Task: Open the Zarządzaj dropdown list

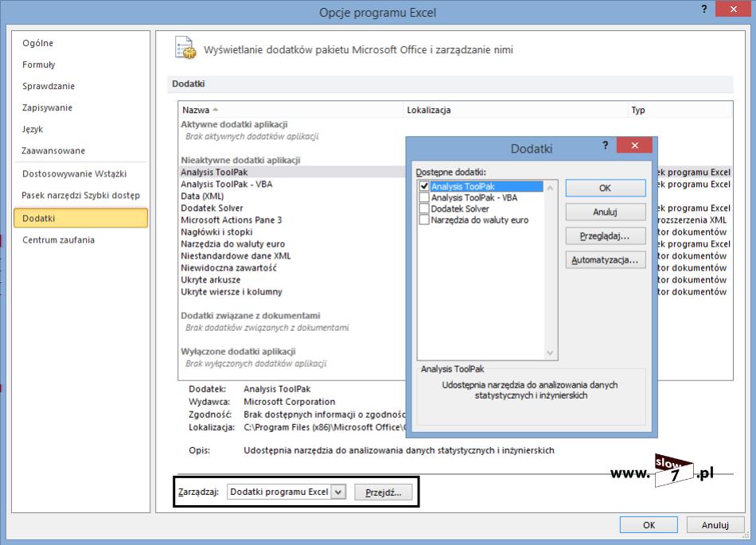Action: click(338, 492)
